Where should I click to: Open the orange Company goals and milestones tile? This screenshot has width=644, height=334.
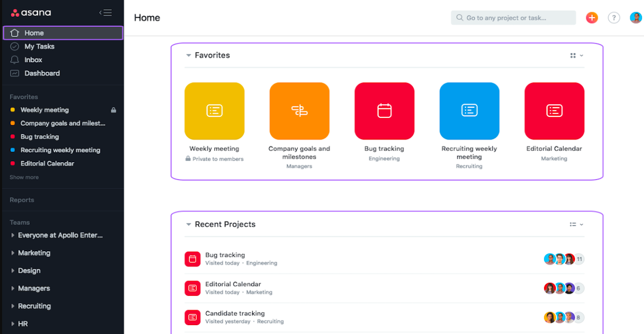299,111
